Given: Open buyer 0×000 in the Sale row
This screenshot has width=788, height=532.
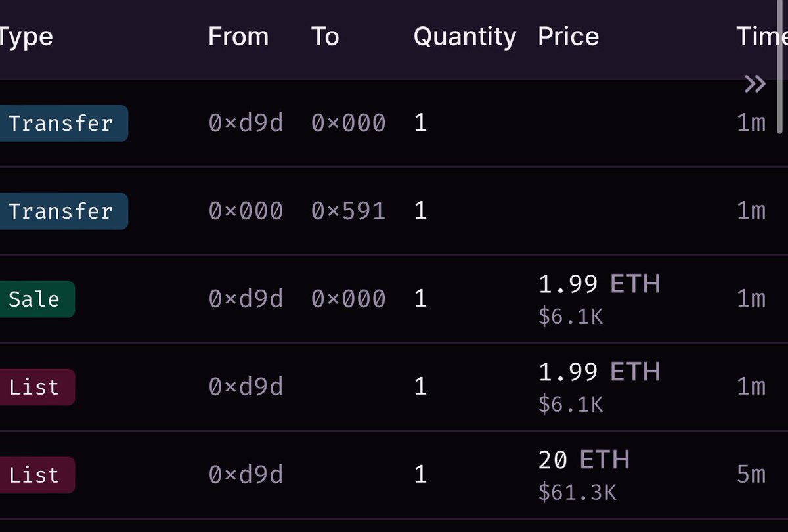Looking at the screenshot, I should point(348,299).
